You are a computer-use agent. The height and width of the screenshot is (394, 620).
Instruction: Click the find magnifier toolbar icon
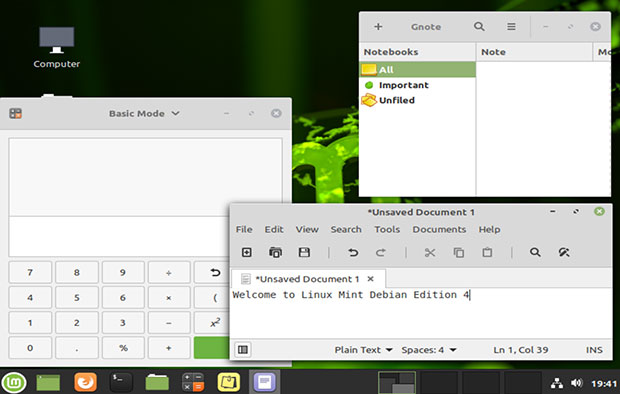click(x=535, y=252)
